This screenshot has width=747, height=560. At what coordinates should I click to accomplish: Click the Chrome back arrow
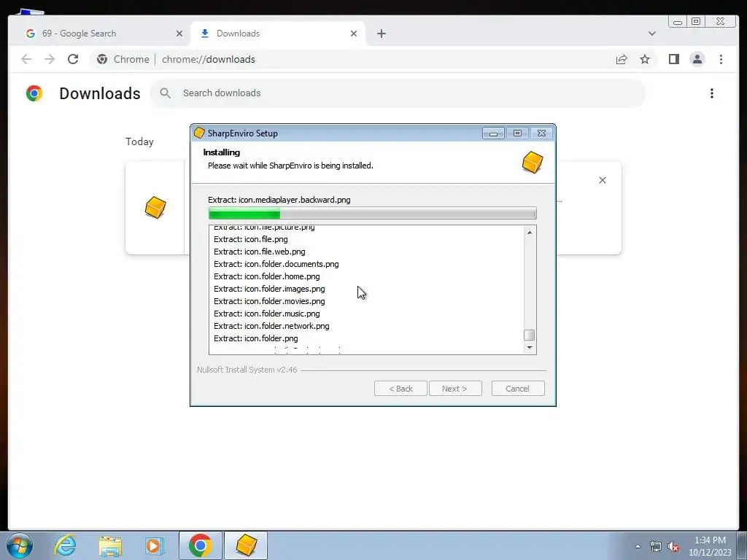26,59
